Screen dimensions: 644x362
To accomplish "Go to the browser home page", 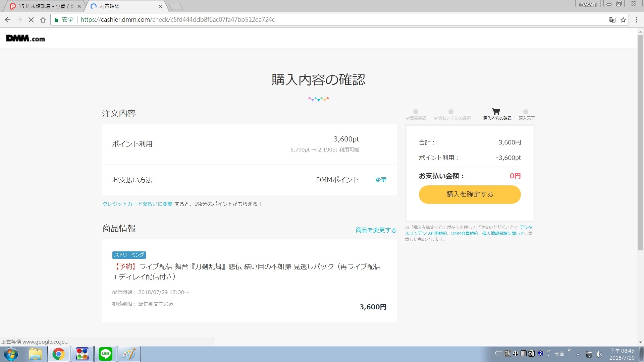I will click(43, 20).
